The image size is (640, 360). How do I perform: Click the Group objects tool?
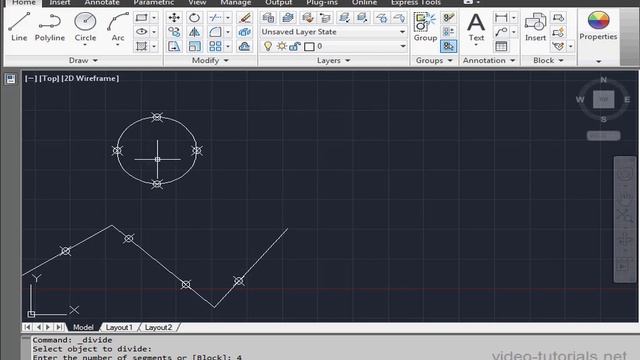[425, 27]
